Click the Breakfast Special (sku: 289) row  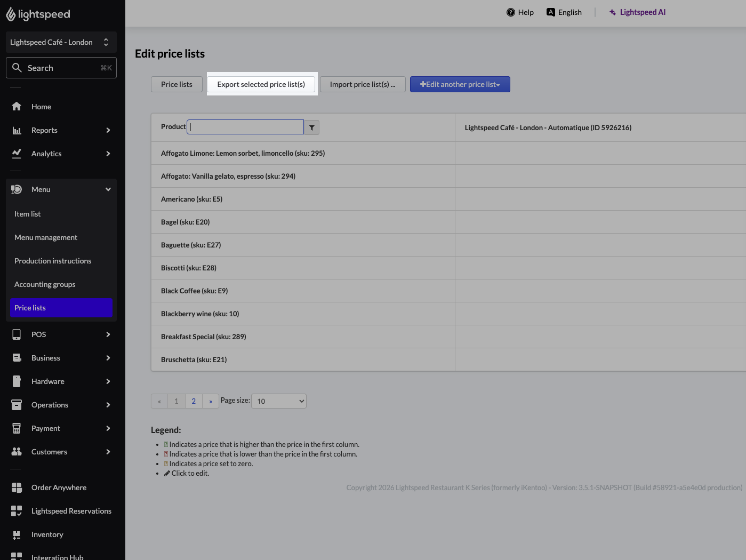click(448, 337)
